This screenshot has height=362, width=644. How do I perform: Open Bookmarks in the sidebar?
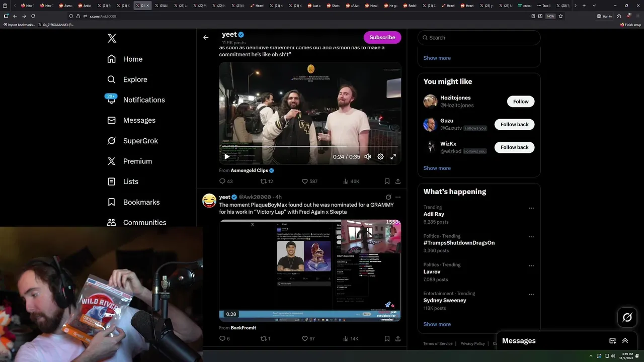[x=133, y=202]
